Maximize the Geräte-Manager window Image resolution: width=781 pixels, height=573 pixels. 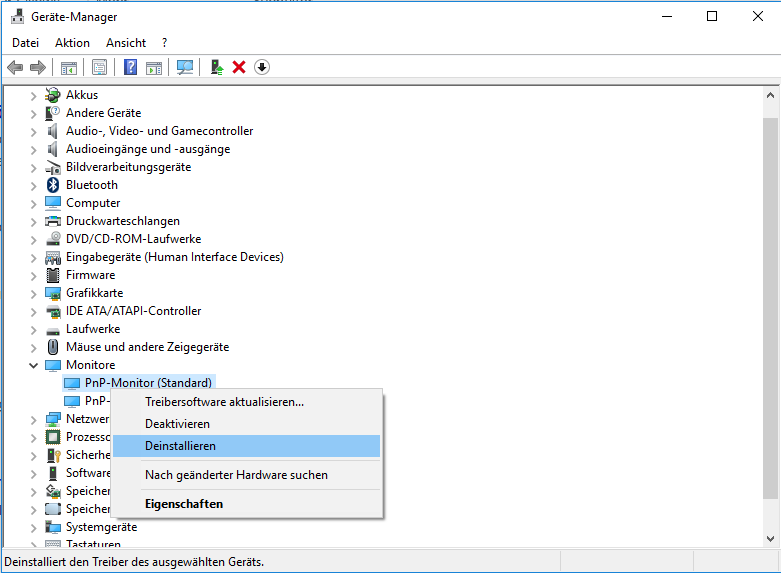coord(712,16)
